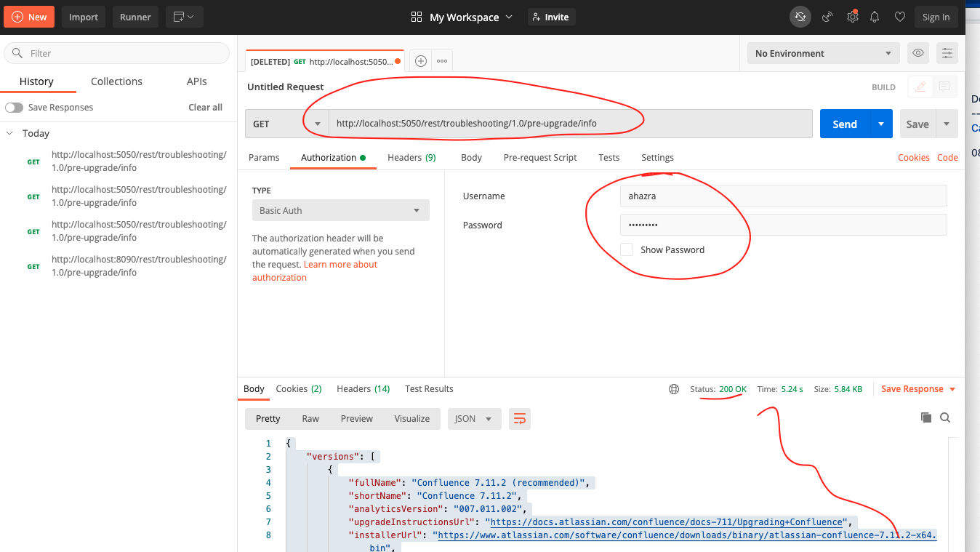980x552 pixels.
Task: Open the Save Response dropdown
Action: point(918,389)
